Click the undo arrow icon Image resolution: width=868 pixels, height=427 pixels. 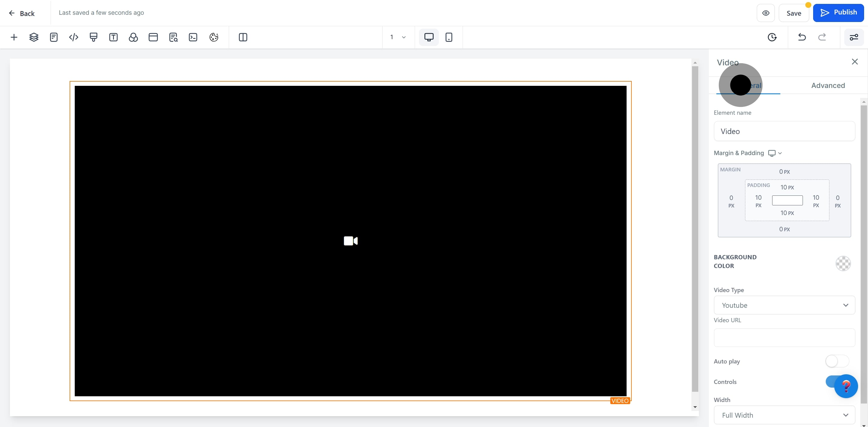coord(802,37)
